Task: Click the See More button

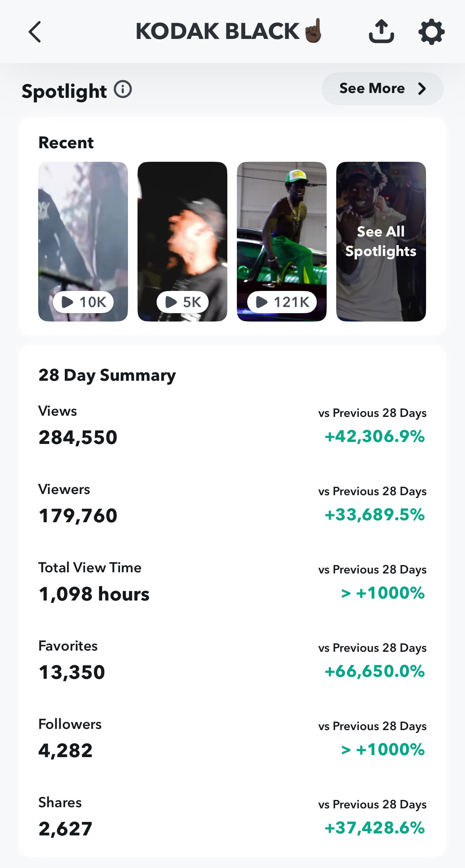Action: click(x=382, y=89)
